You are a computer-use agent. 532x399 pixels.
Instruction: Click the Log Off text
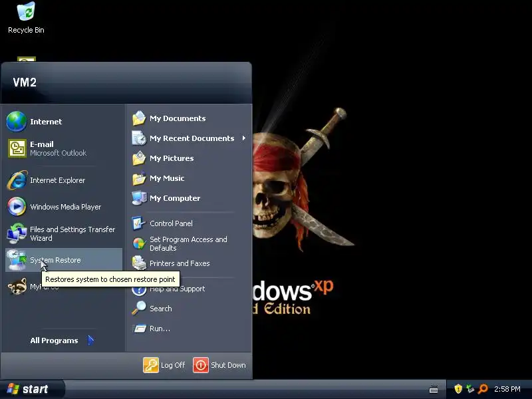pos(173,365)
